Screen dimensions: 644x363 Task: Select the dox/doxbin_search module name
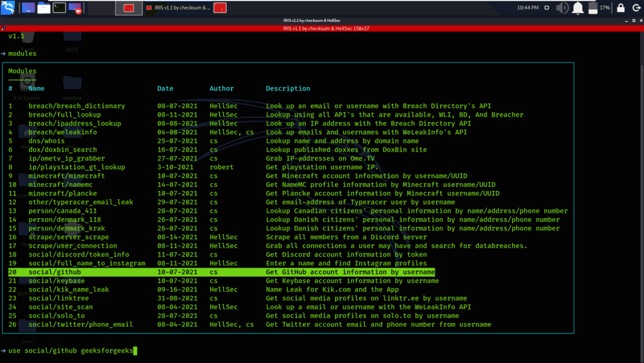[x=62, y=150]
